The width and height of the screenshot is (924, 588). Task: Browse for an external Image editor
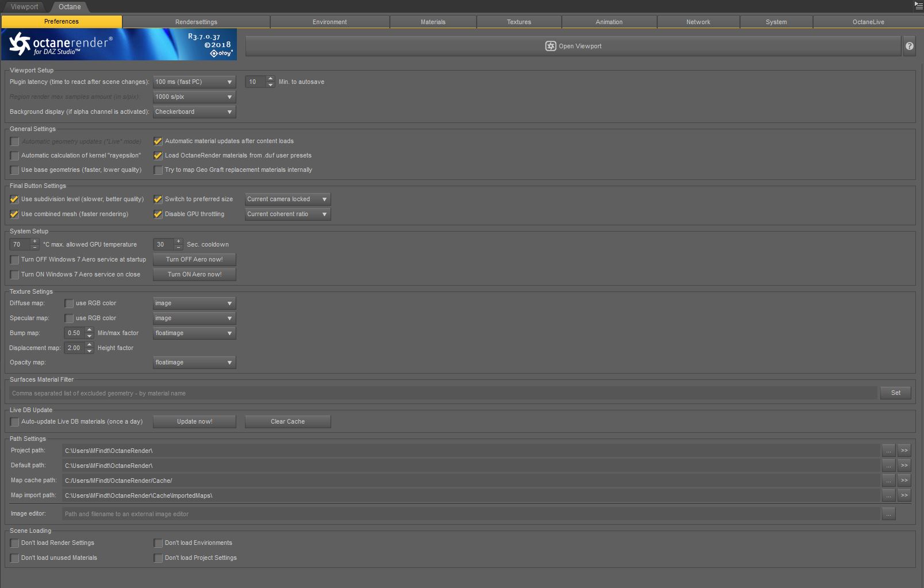(x=888, y=514)
